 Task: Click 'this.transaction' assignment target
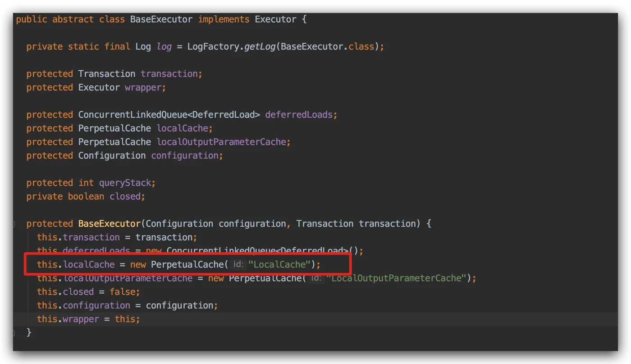(x=78, y=237)
